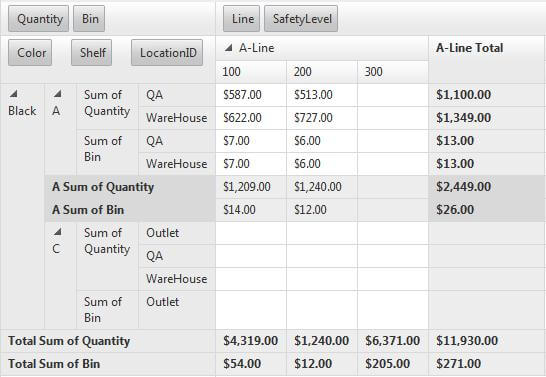Select WareHouse under shelf C Sum of Quantity
This screenshot has height=377, width=546.
coord(177,279)
